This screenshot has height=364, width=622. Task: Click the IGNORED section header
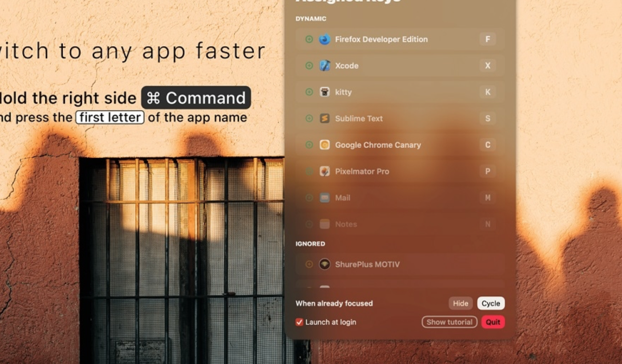[310, 244]
